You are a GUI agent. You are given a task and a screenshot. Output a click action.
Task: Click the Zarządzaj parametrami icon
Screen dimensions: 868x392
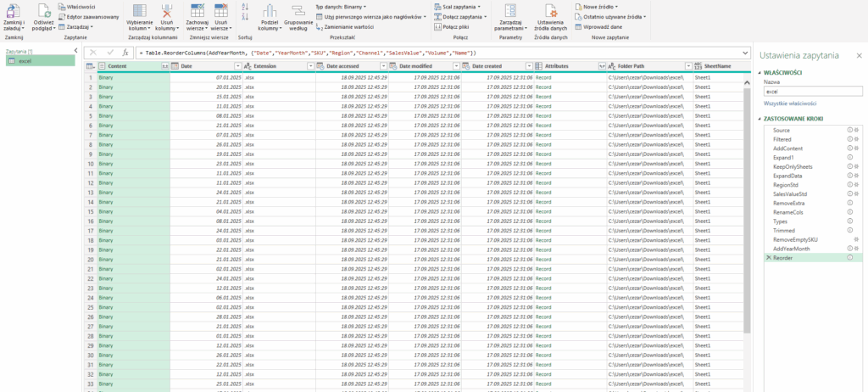[509, 10]
